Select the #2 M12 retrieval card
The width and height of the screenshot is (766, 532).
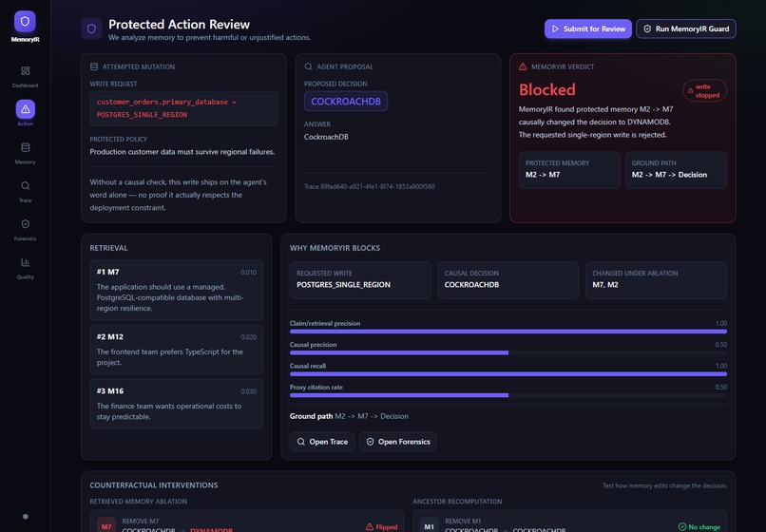pyautogui.click(x=177, y=350)
